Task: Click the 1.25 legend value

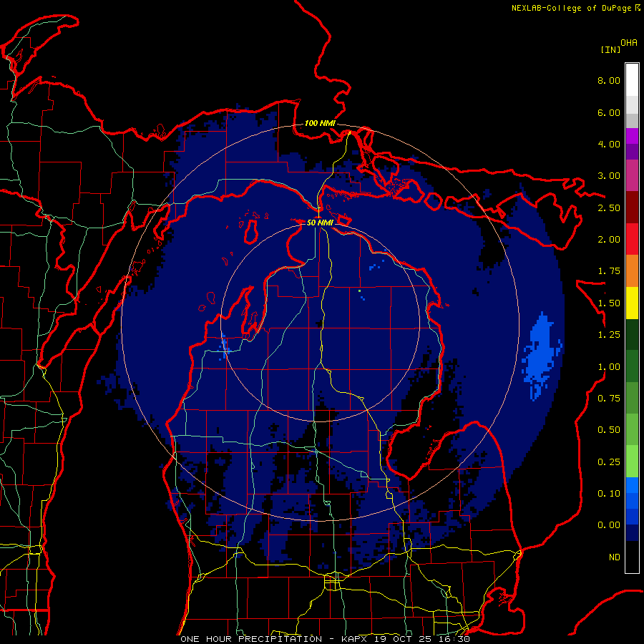Action: click(609, 335)
